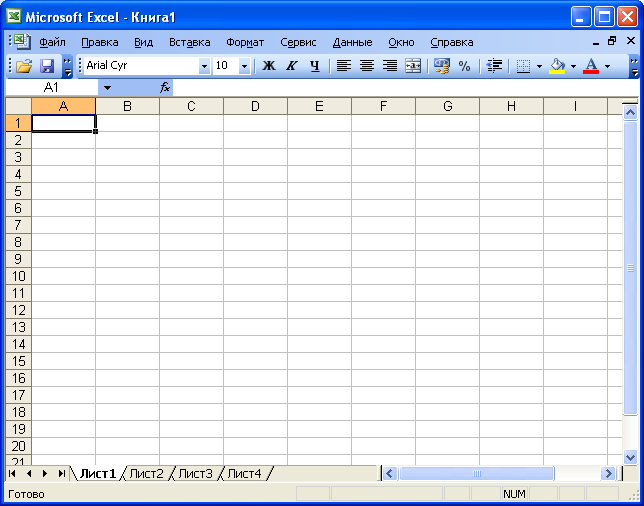The image size is (644, 506).
Task: Click the Select All corner button
Action: pyautogui.click(x=18, y=106)
